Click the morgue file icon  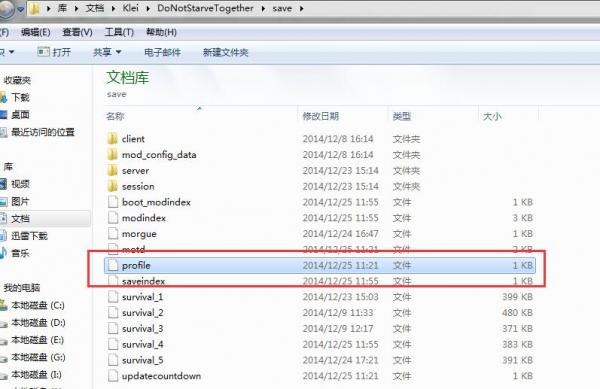113,234
